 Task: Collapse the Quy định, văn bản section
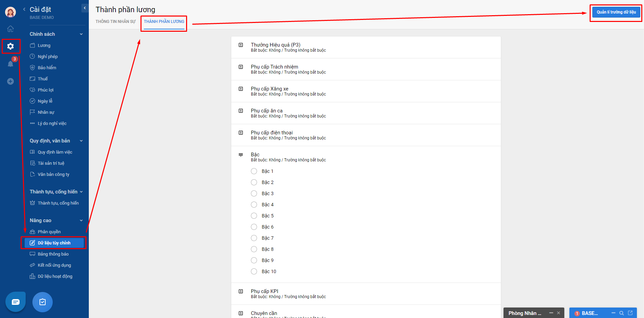coord(81,141)
